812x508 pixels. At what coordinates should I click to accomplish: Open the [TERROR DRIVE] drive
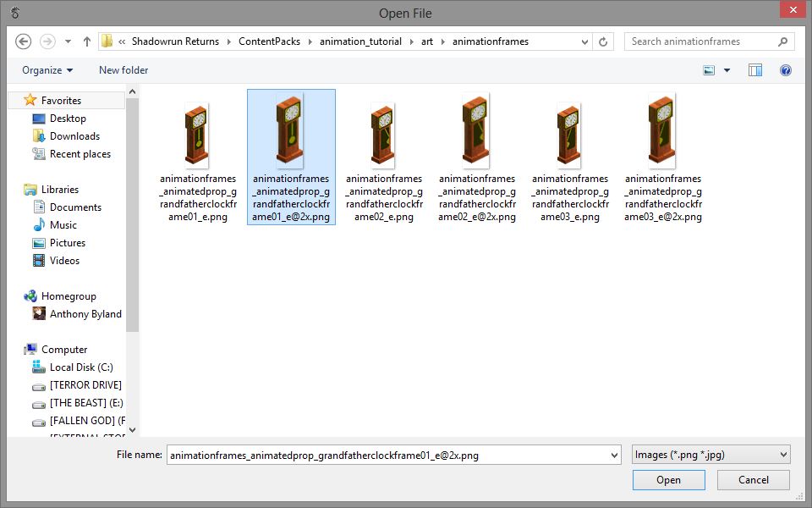85,385
